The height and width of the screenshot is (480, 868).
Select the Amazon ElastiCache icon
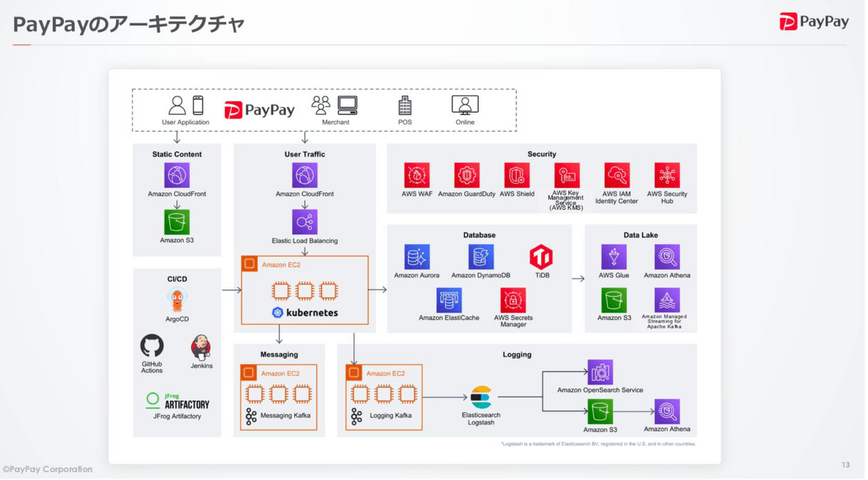[449, 300]
